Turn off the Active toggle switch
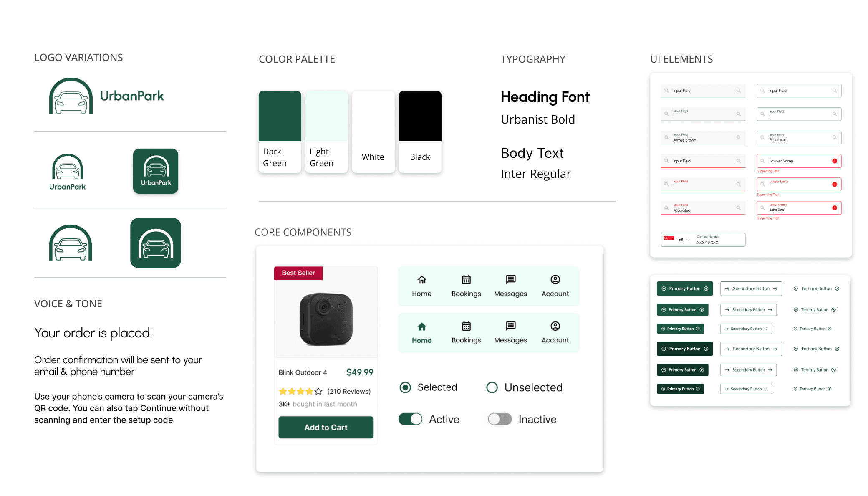The width and height of the screenshot is (868, 496). coord(411,419)
